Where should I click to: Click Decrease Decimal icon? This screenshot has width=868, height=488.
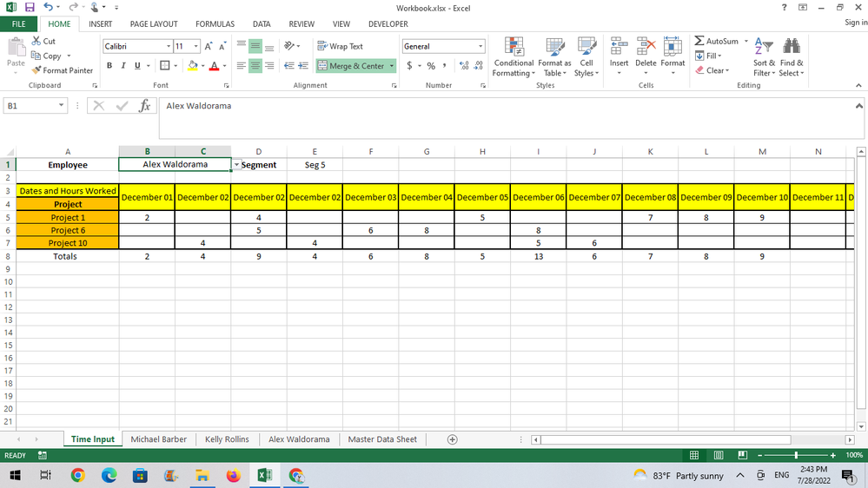(x=479, y=65)
